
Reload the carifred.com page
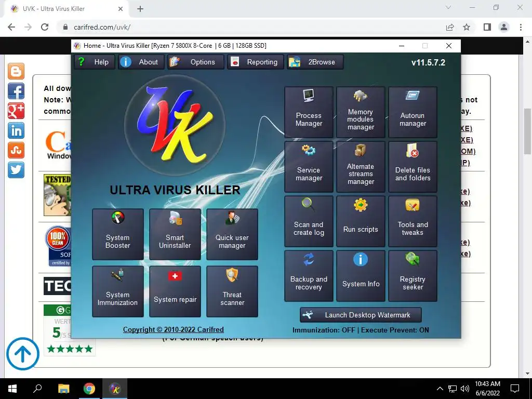(x=45, y=27)
